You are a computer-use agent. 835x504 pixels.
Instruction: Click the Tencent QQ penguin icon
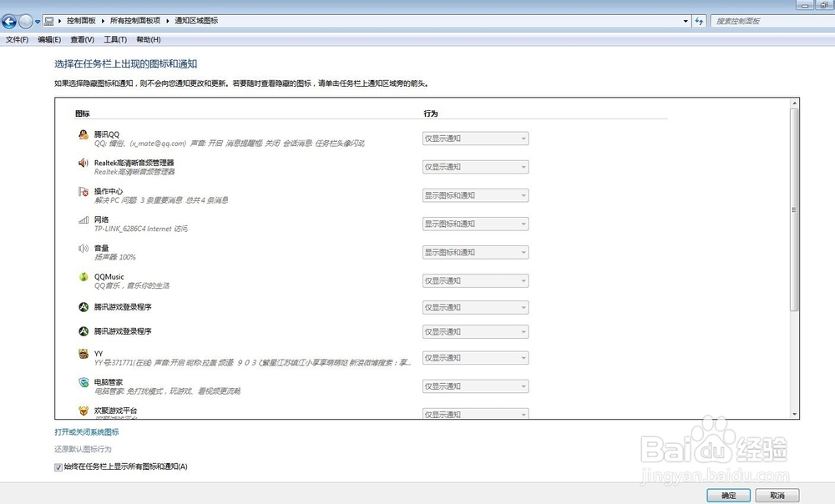83,134
